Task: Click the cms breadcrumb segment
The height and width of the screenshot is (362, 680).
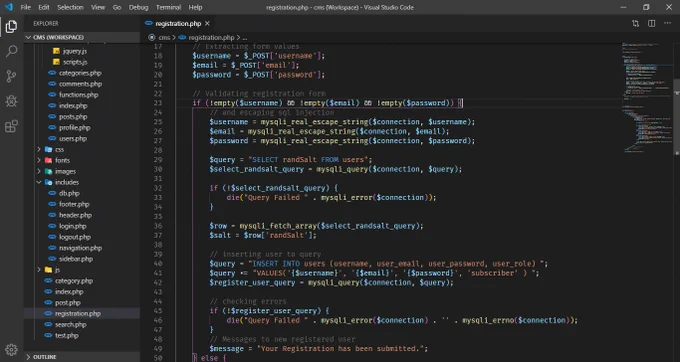Action: 164,38
